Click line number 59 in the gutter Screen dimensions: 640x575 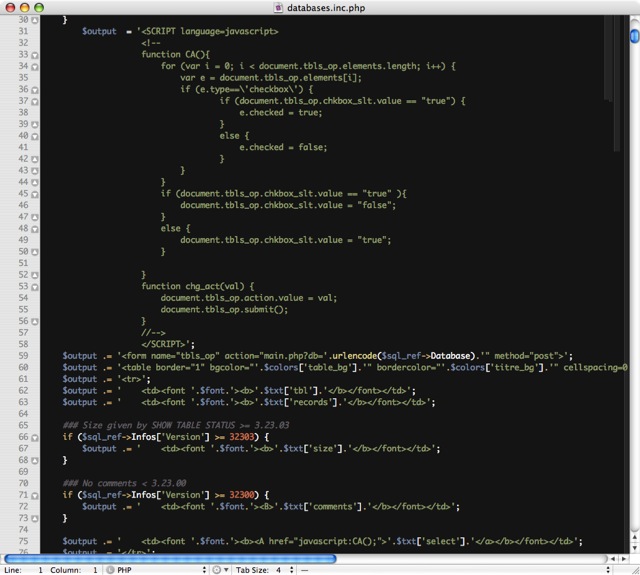coord(23,355)
